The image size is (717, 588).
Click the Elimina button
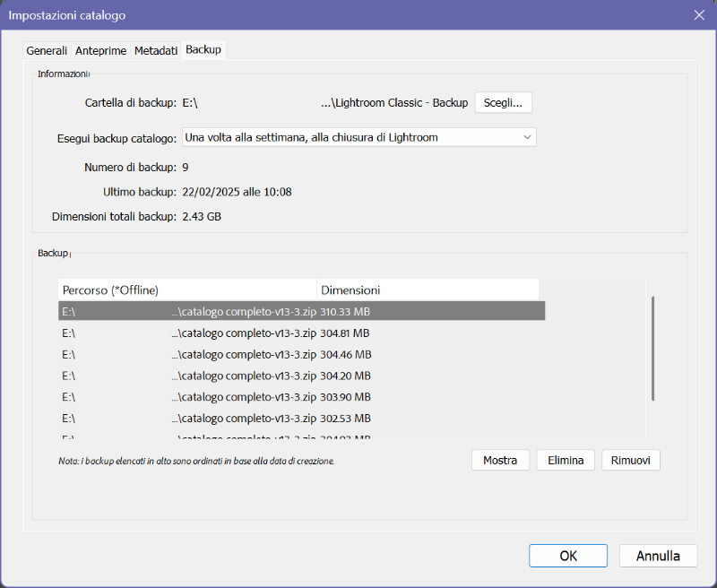(x=566, y=460)
